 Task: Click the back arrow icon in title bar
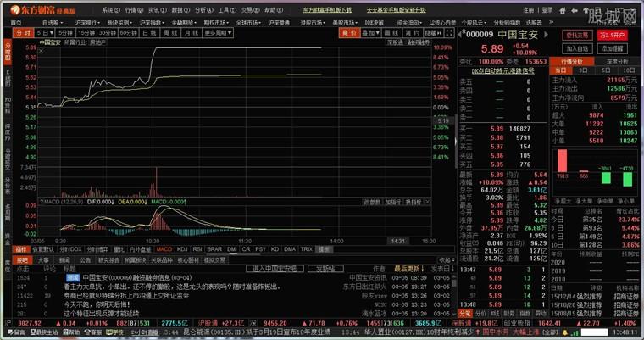point(575,10)
